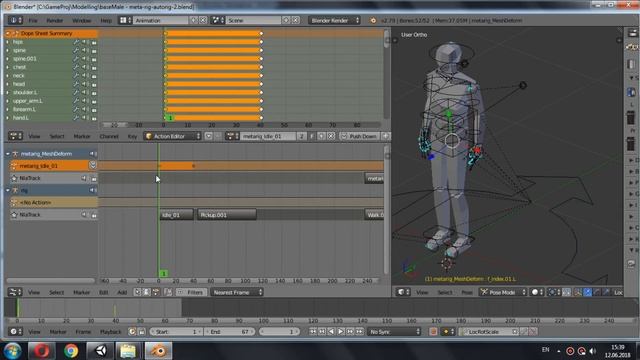Screen dimensions: 640x360
Task: Open the Nearest Frame snap dropdown
Action: (x=237, y=292)
